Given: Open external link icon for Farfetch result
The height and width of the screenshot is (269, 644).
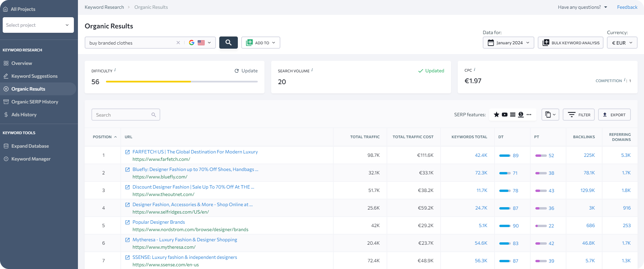Looking at the screenshot, I should 128,152.
